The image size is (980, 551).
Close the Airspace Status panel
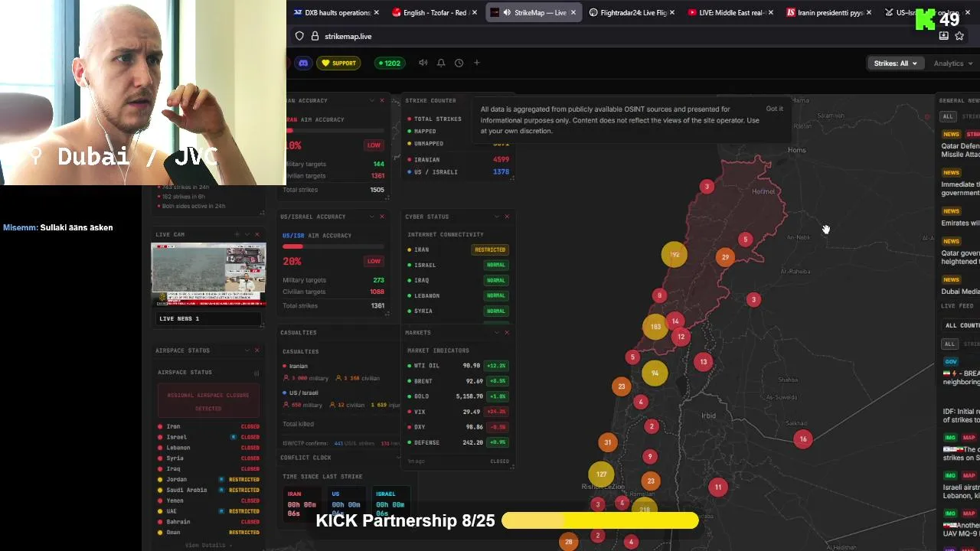click(x=257, y=350)
